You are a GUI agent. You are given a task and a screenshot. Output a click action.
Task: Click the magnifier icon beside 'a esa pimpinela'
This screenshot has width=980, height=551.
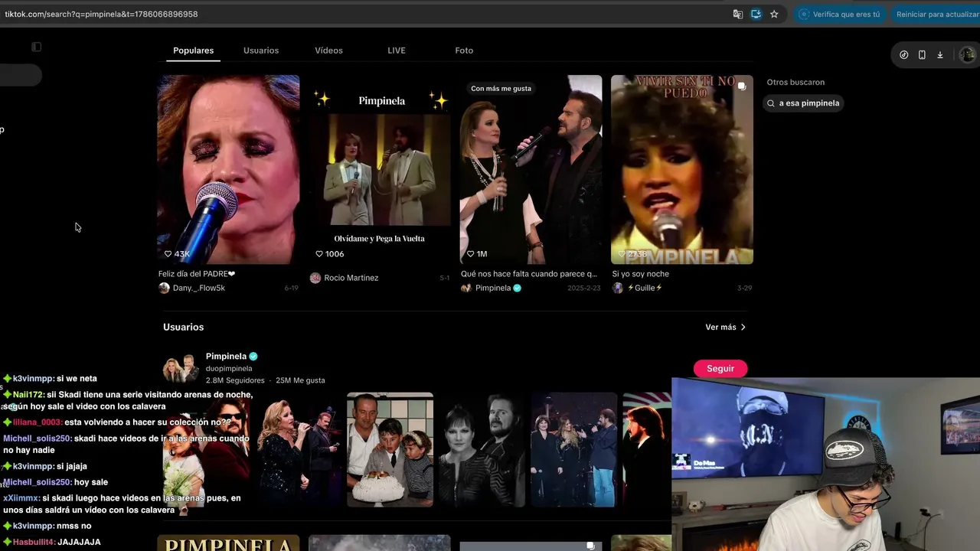tap(771, 103)
